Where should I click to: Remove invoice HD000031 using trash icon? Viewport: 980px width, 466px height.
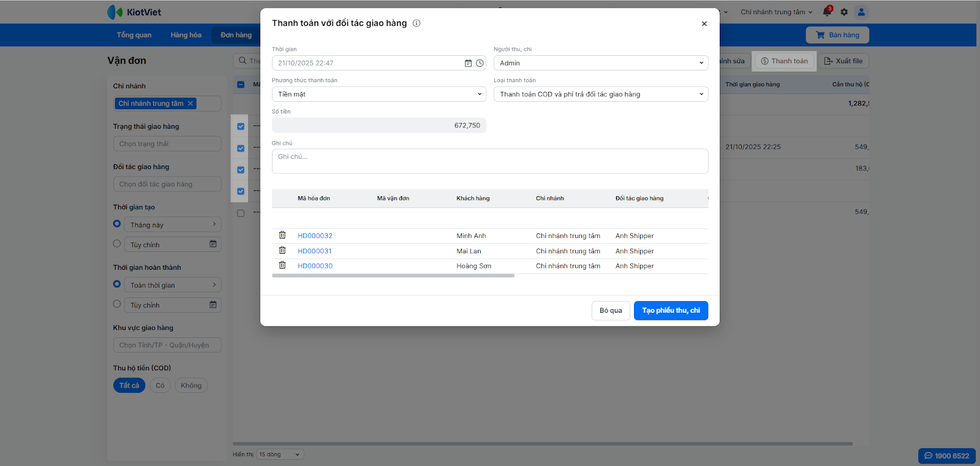click(282, 250)
